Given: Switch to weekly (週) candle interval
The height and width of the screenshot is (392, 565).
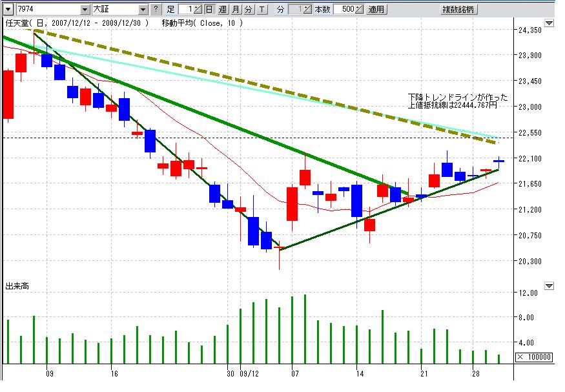Looking at the screenshot, I should [223, 10].
